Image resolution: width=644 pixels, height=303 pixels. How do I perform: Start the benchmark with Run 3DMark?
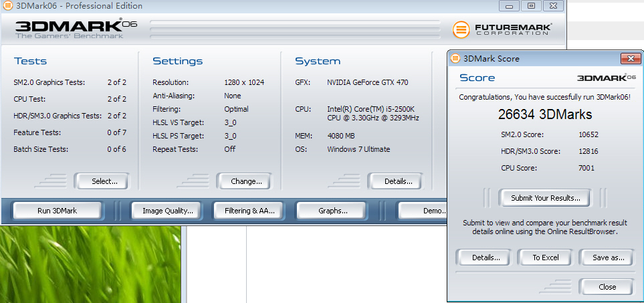coord(57,211)
